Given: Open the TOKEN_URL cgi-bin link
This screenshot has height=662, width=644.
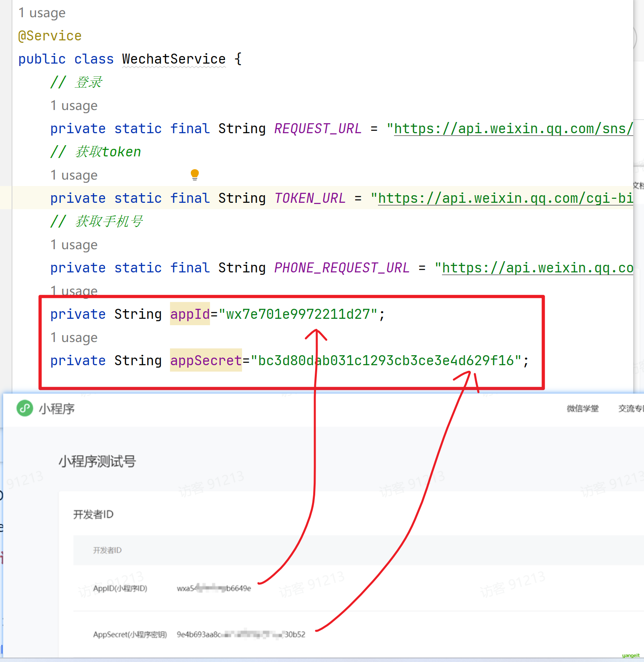Looking at the screenshot, I should click(x=506, y=198).
